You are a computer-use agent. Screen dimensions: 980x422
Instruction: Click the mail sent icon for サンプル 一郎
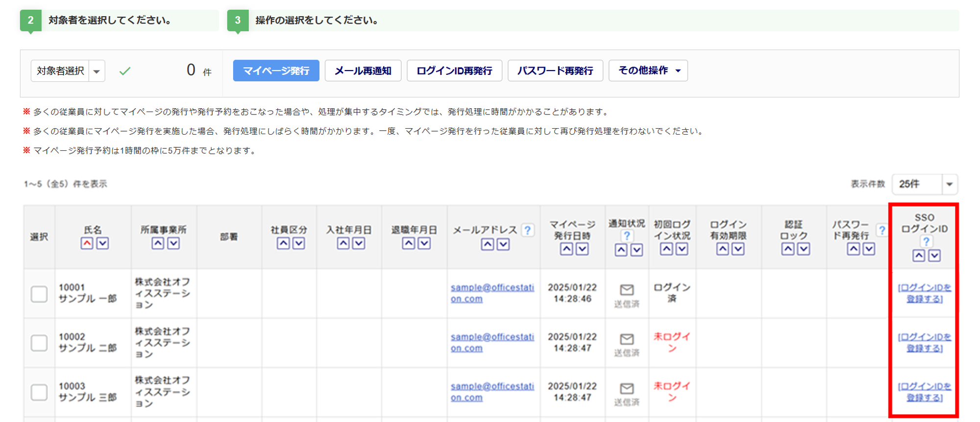point(627,290)
